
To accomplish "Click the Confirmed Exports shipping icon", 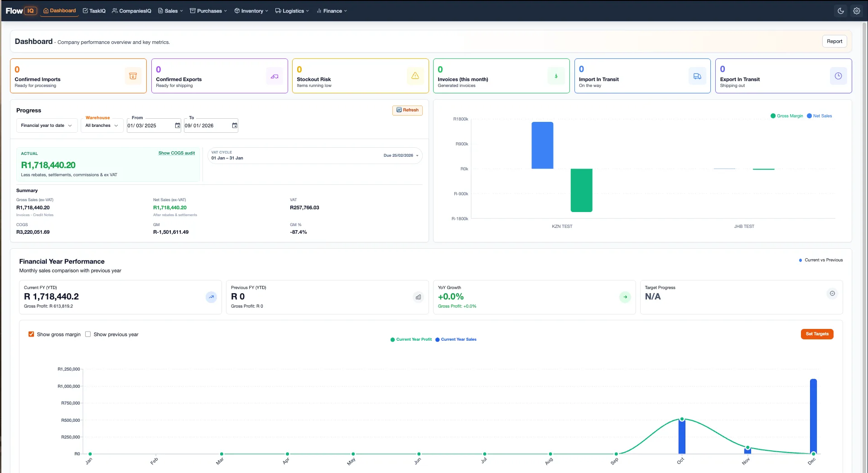I will click(275, 76).
